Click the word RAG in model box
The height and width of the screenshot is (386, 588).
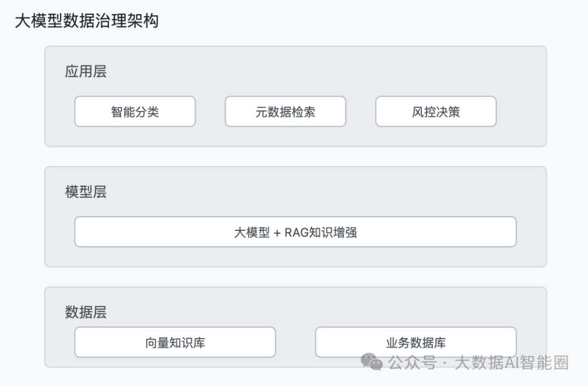296,232
